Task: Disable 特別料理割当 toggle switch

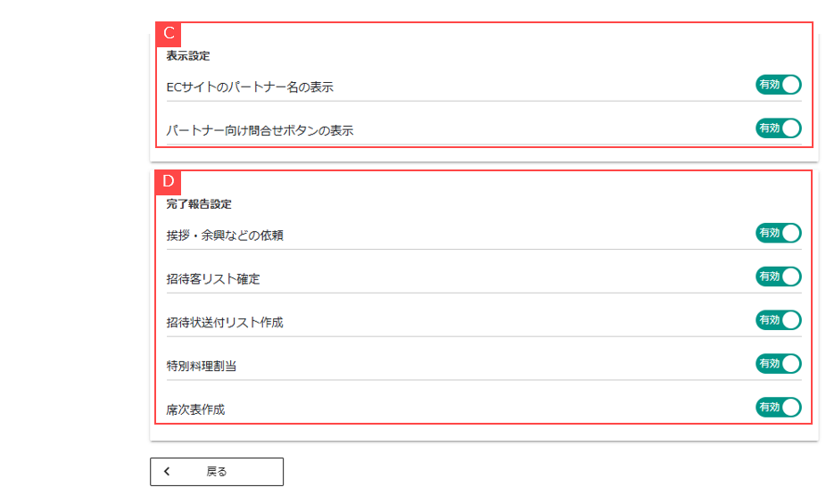Action: tap(778, 364)
